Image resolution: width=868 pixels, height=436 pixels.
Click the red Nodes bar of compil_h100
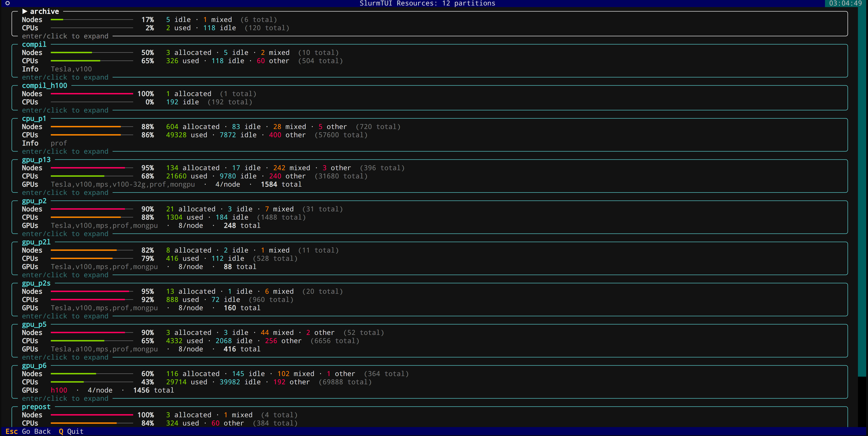click(91, 94)
